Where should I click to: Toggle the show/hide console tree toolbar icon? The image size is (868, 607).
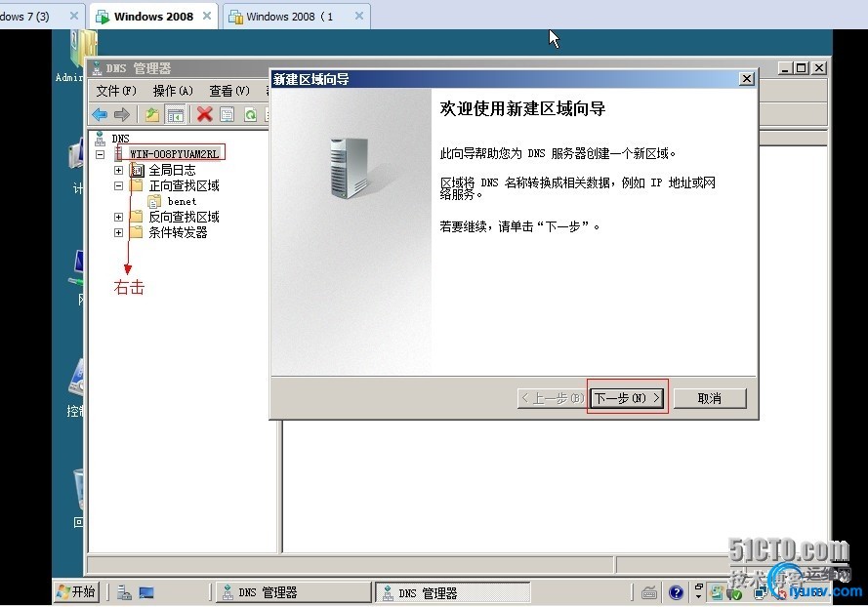coord(176,115)
